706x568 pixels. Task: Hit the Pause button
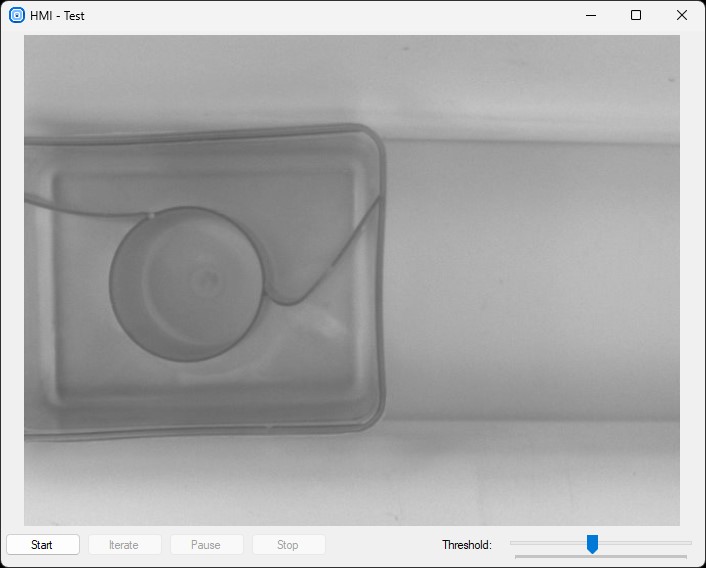pyautogui.click(x=206, y=545)
